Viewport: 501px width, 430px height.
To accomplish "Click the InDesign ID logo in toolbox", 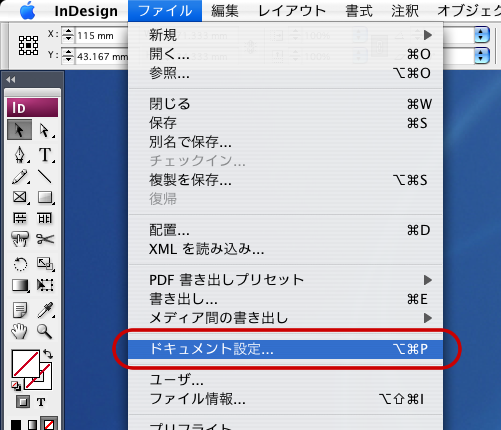I will 32,107.
